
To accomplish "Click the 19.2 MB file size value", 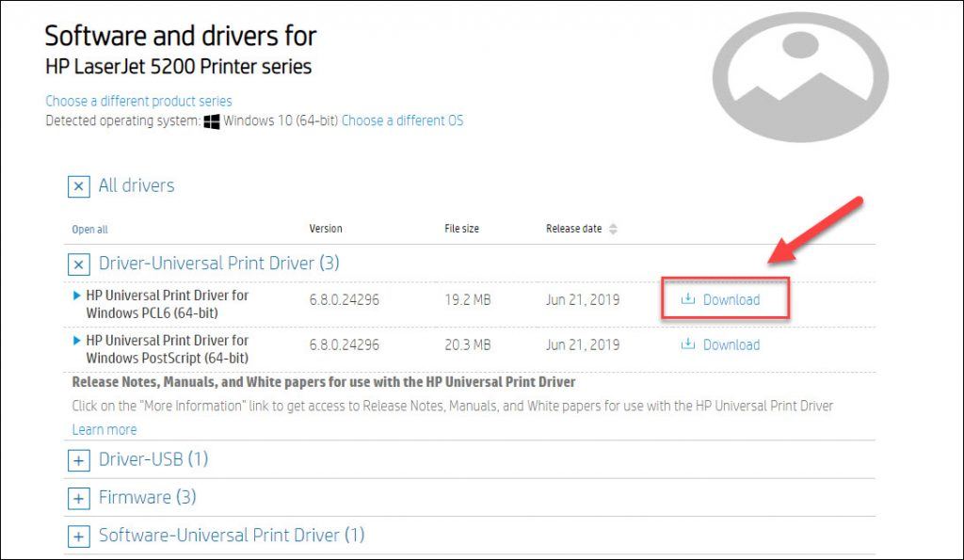I will pyautogui.click(x=468, y=299).
